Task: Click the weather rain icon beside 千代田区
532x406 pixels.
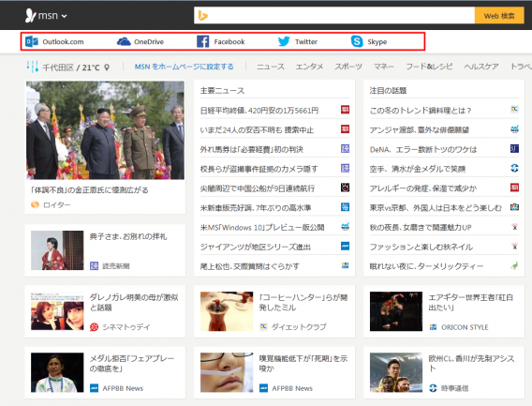Action: pos(33,67)
